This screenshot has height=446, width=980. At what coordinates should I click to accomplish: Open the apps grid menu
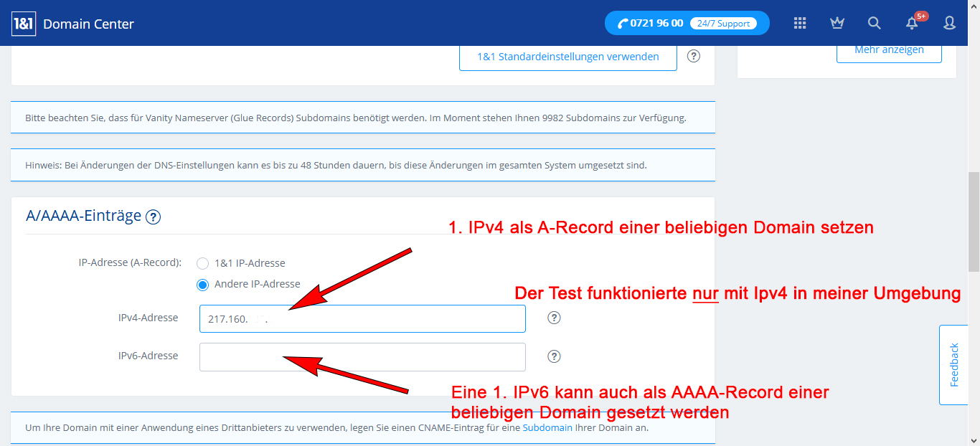coord(800,23)
